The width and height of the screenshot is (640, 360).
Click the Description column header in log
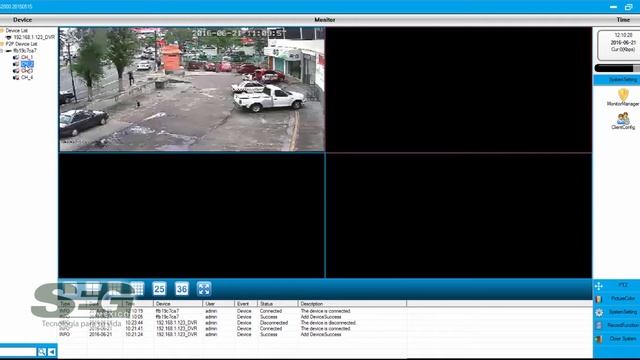point(352,304)
